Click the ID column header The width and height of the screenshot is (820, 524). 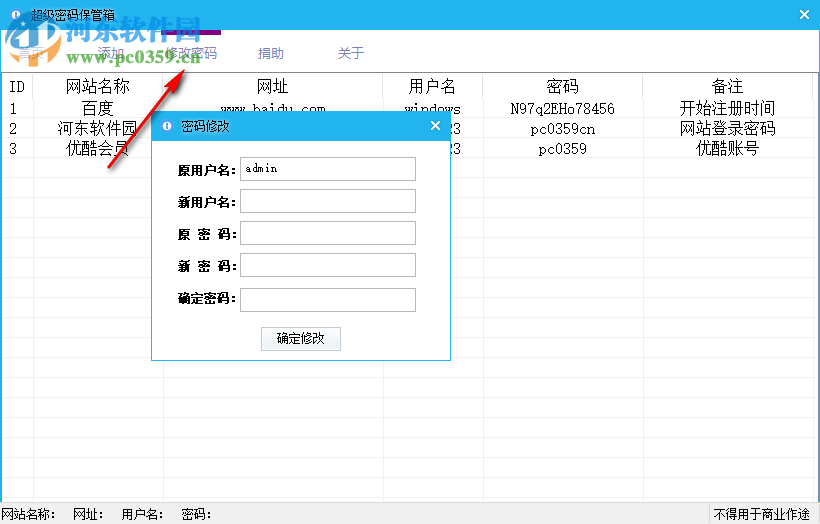tap(17, 86)
